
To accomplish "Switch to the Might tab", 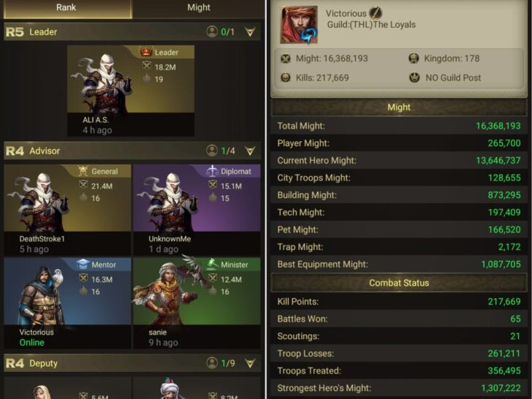I will [x=199, y=7].
